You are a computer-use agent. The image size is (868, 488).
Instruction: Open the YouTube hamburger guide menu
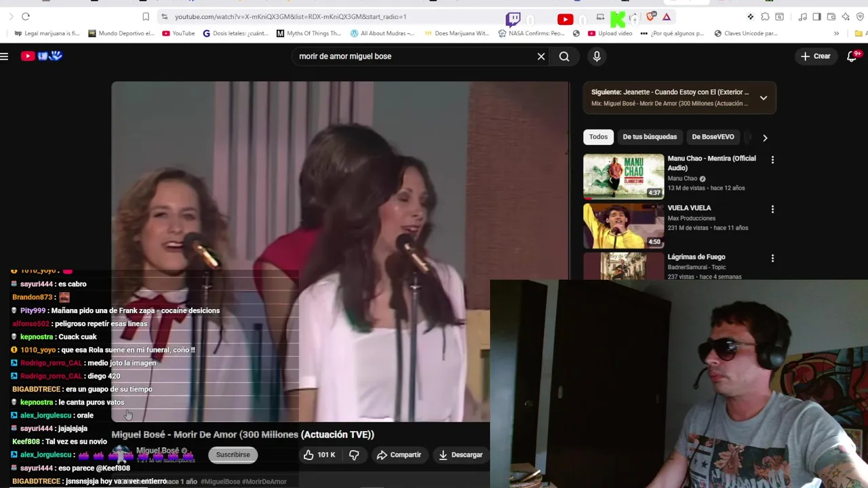point(4,56)
